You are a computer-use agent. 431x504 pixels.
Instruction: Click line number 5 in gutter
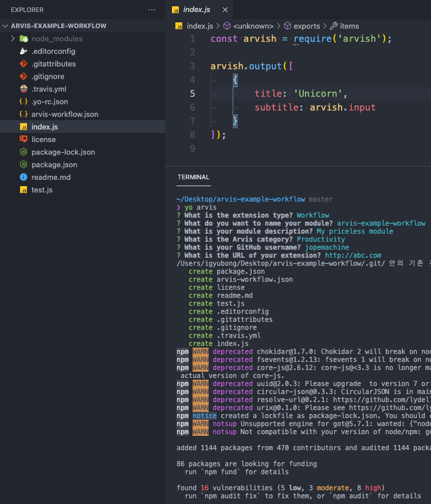[193, 93]
